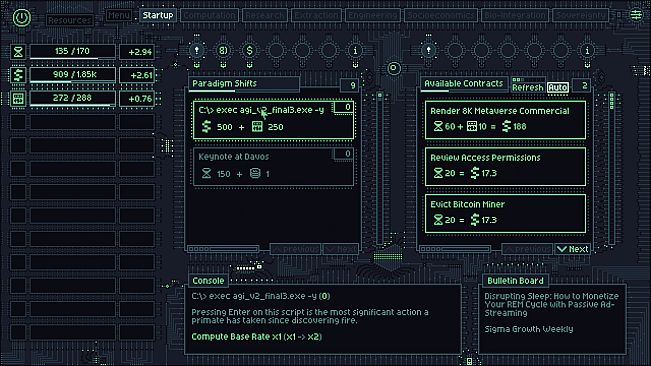Select the '8)' node icon
651x366 pixels.
coord(223,51)
